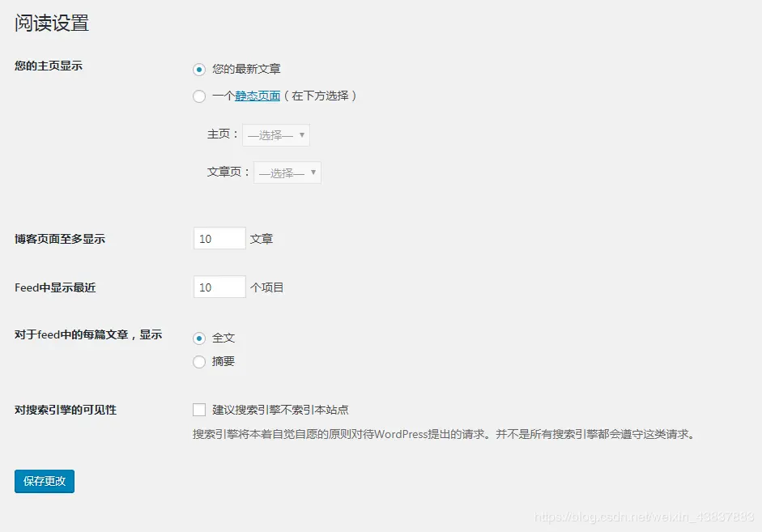Select 全文 for feed articles
The image size is (762, 532).
pos(198,338)
